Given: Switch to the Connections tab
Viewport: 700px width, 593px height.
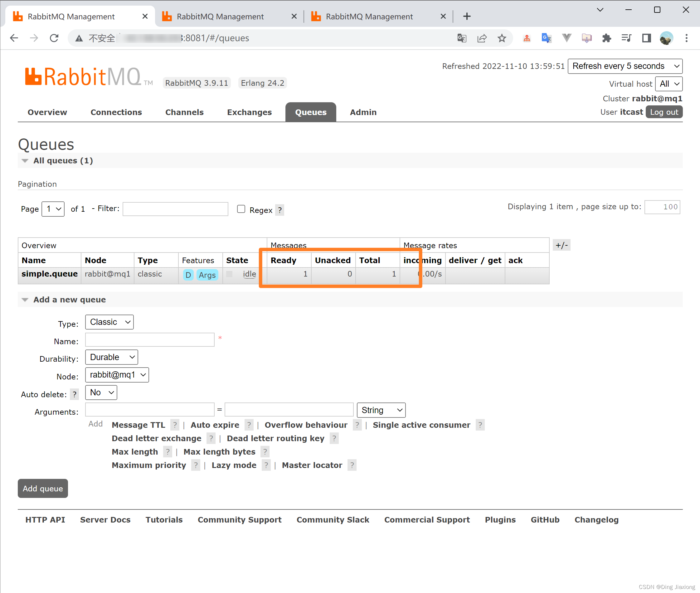Looking at the screenshot, I should (x=116, y=112).
